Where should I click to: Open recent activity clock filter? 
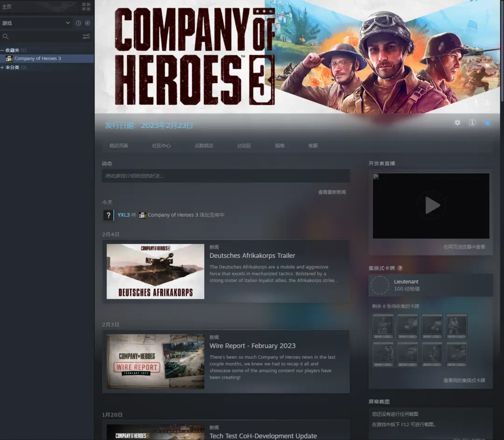pyautogui.click(x=78, y=23)
